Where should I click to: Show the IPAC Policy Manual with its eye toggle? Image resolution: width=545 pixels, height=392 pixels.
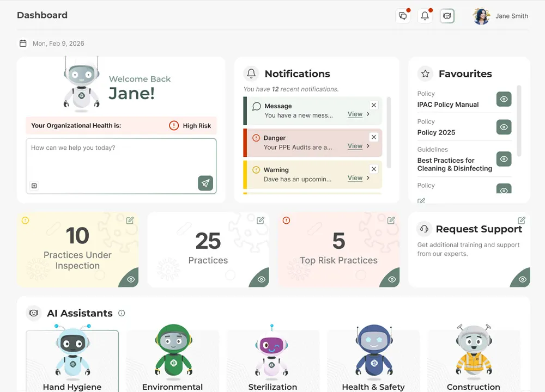tap(504, 99)
